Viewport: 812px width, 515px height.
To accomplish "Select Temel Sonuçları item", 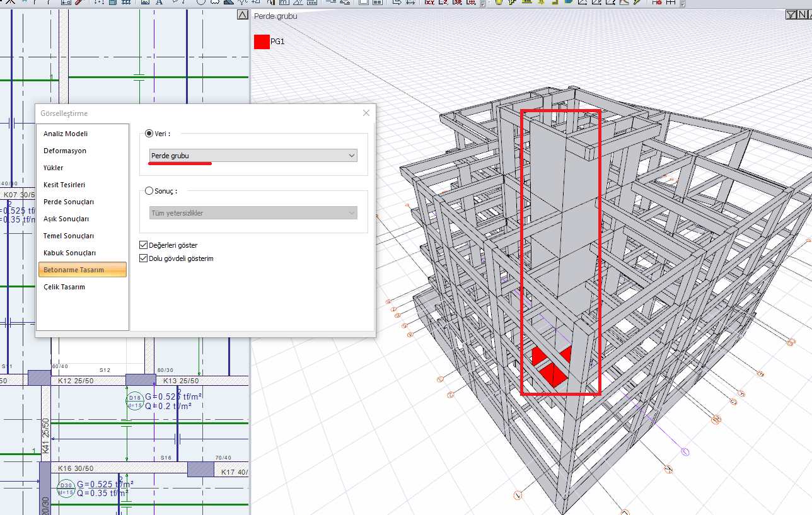I will [x=69, y=236].
